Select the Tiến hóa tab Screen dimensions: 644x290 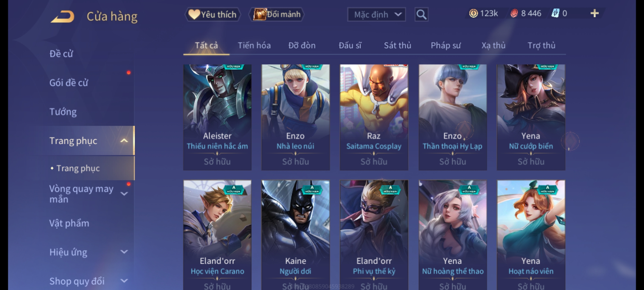tap(254, 46)
